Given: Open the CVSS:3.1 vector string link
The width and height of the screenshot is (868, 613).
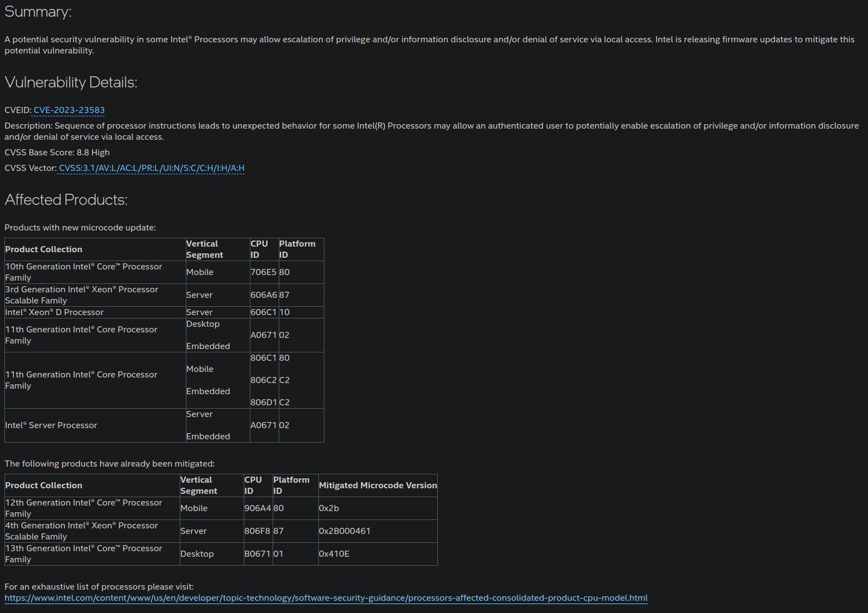Looking at the screenshot, I should 151,168.
